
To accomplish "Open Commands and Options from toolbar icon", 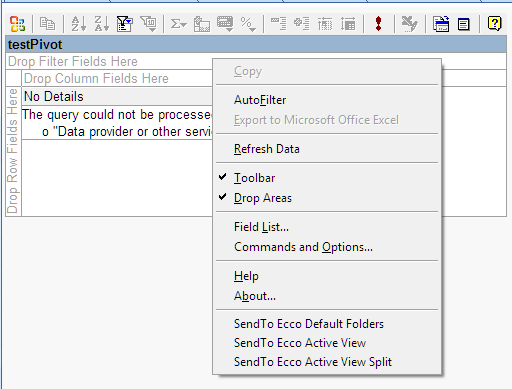I will (x=441, y=24).
